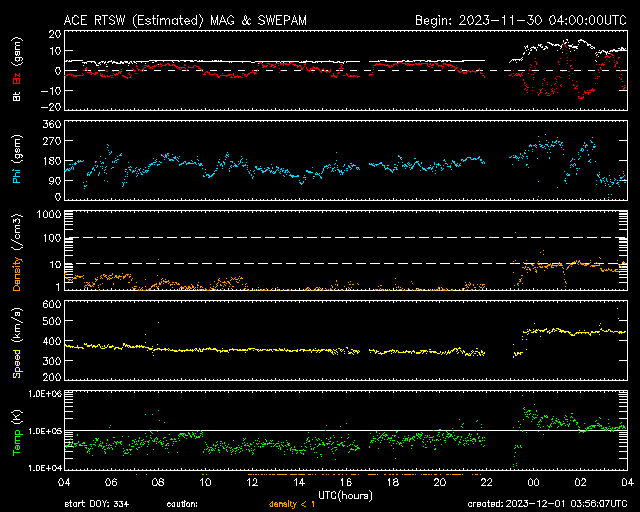This screenshot has height=512, width=640.
Task: Click the 'Density (/cm3)' axis label
Action: [x=17, y=252]
